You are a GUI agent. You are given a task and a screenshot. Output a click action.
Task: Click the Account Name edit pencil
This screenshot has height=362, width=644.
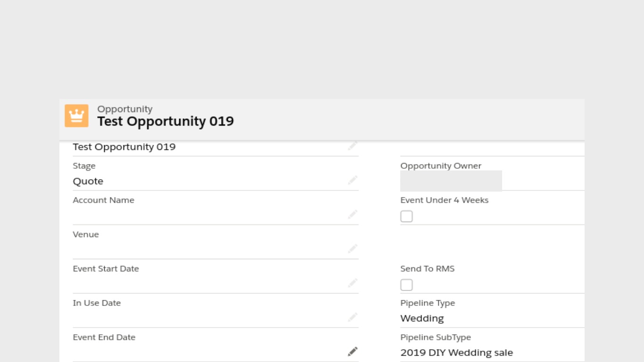(x=353, y=214)
